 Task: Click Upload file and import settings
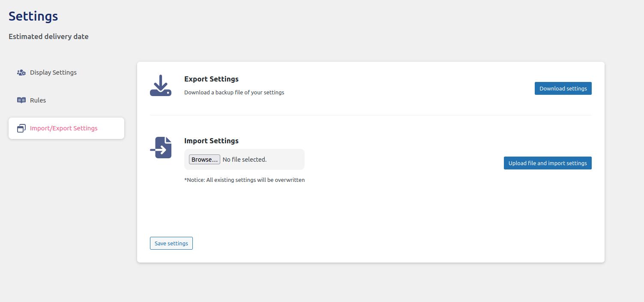pos(548,163)
